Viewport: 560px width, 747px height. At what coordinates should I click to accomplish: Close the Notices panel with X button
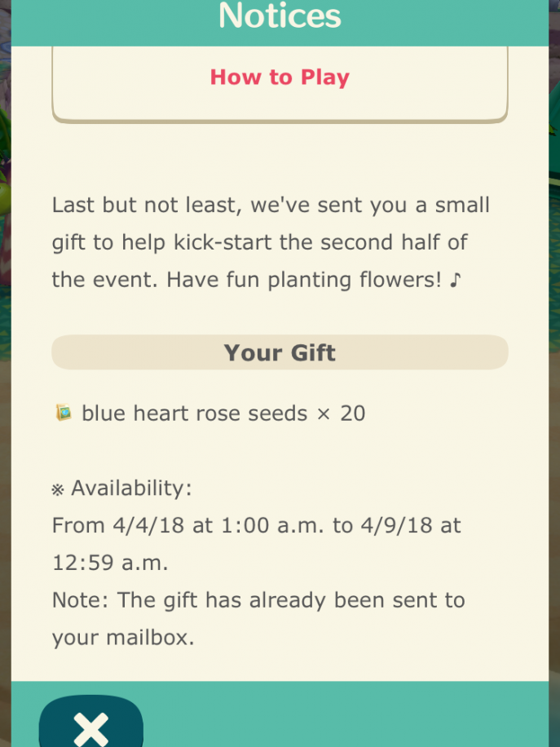91,721
